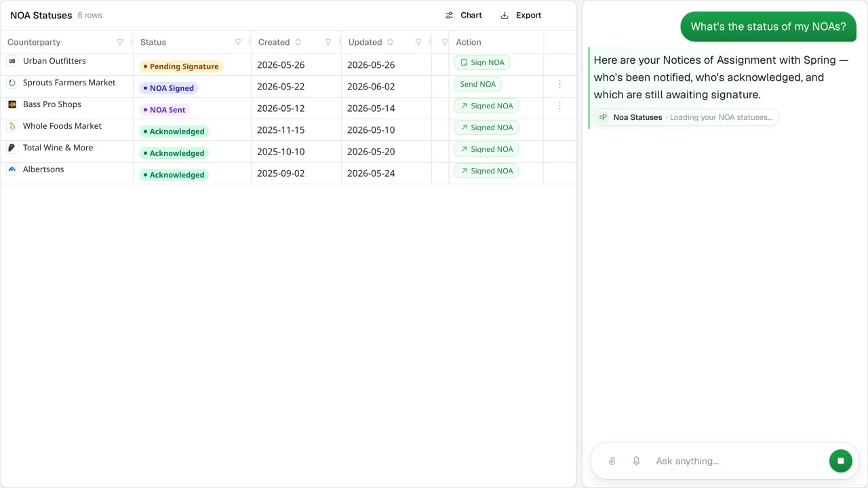Click the Status column header

(x=153, y=42)
